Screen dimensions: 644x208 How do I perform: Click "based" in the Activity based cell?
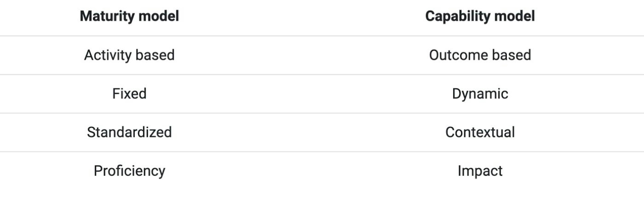click(x=155, y=55)
